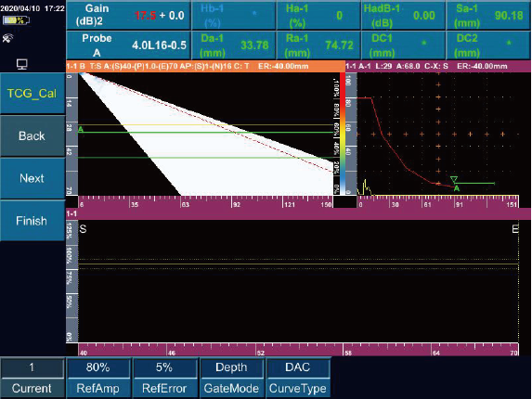Open the TCG_Cal menu

point(32,93)
